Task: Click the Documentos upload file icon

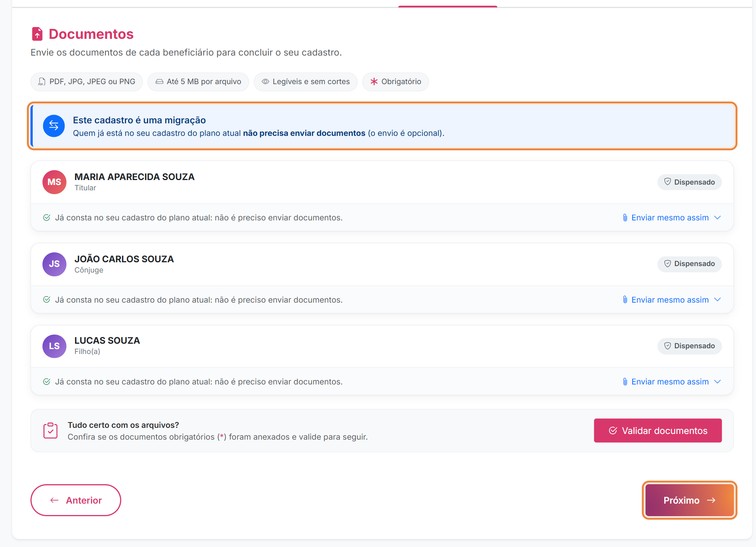Action: pos(37,34)
